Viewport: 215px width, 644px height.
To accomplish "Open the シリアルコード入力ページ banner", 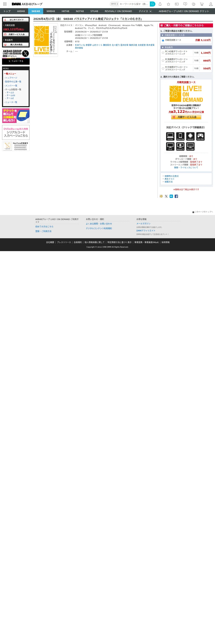I will tap(16, 133).
